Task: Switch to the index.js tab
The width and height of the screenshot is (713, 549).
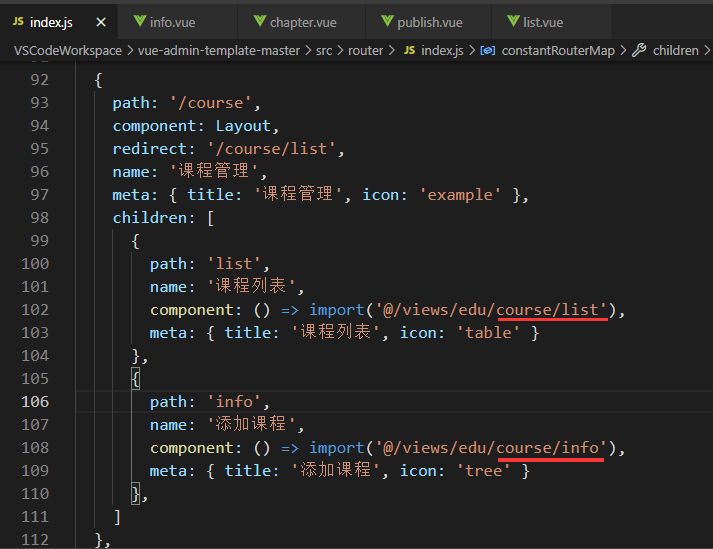Action: pos(59,22)
